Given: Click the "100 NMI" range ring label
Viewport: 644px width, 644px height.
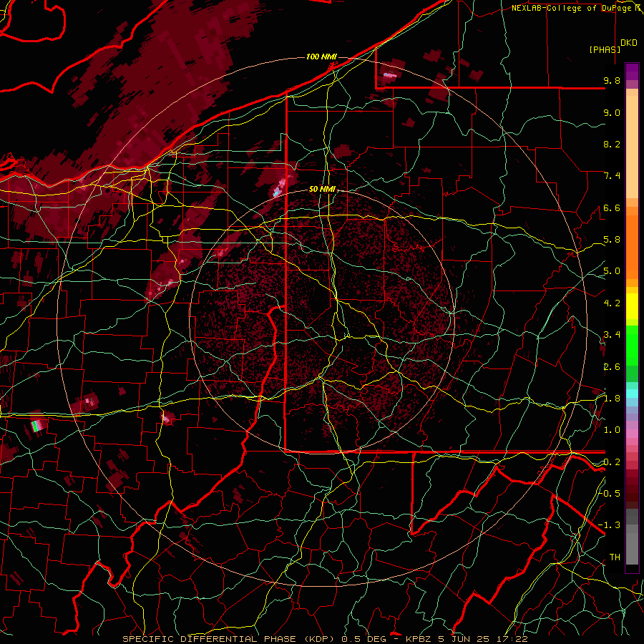Looking at the screenshot, I should [321, 57].
